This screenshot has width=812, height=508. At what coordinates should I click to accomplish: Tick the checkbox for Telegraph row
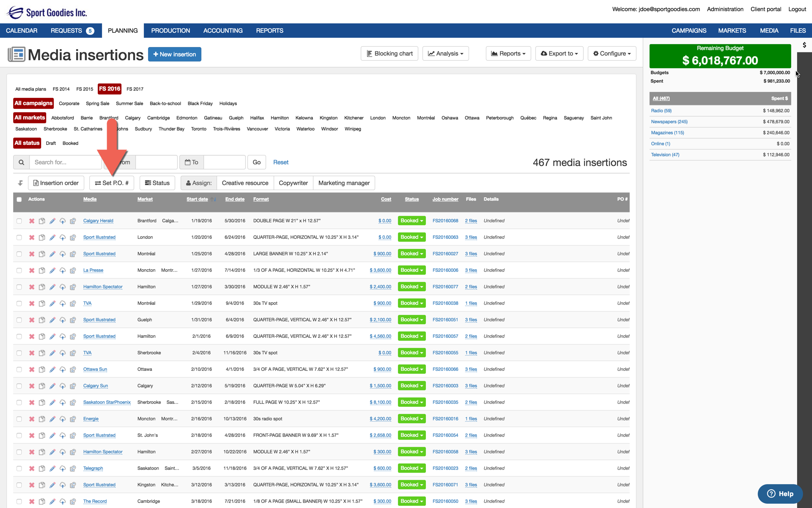(x=19, y=469)
